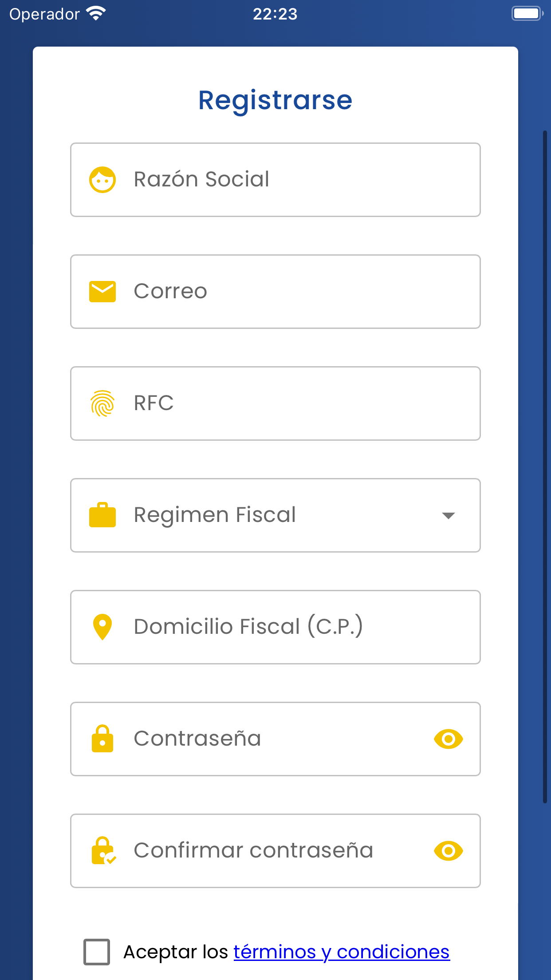Check the Aceptar los términos checkbox
551x980 pixels.
pos(97,952)
